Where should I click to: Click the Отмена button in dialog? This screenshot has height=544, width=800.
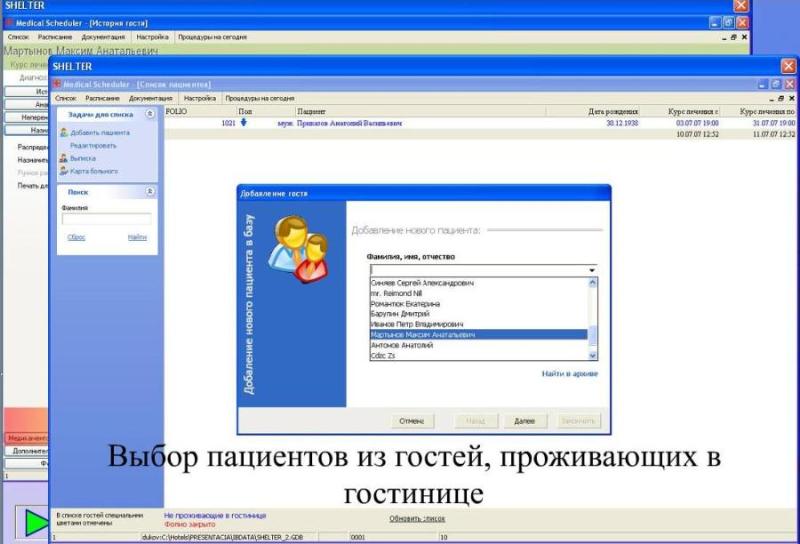point(412,421)
